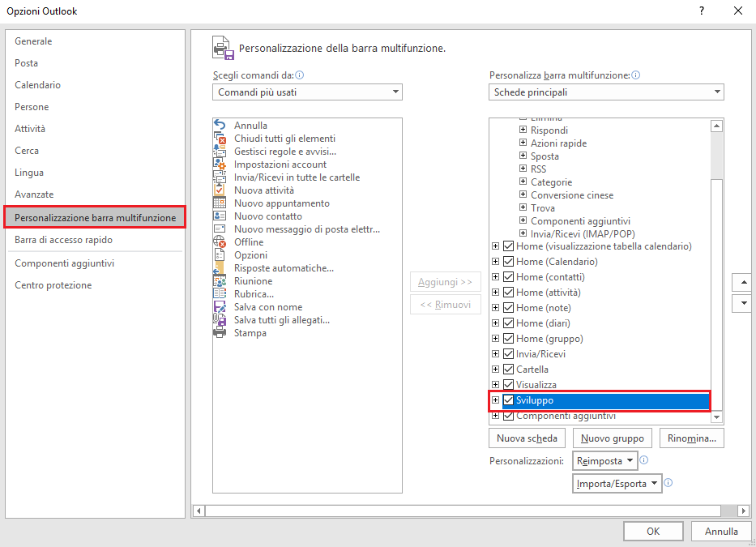Click the Nuovo messaggio di posta icon
This screenshot has height=547, width=756.
click(220, 229)
